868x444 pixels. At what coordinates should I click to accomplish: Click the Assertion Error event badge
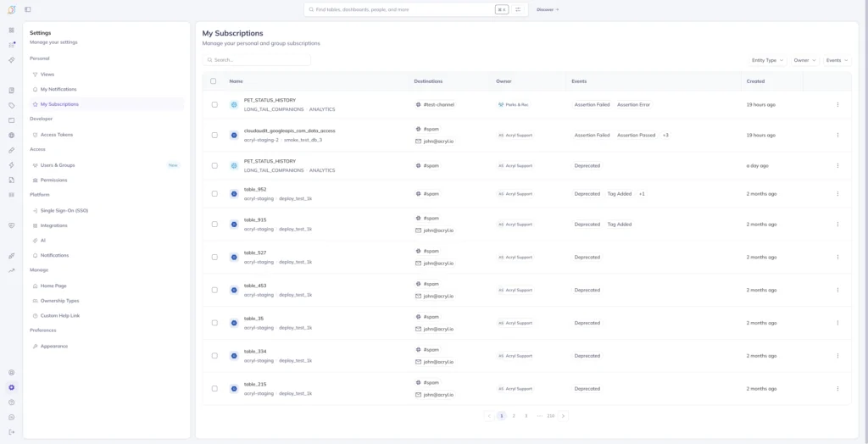point(633,104)
